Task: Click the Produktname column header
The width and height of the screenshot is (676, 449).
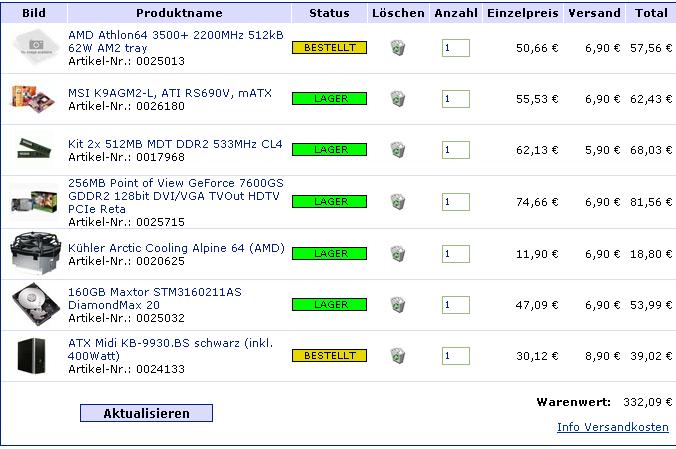Action: (x=179, y=13)
